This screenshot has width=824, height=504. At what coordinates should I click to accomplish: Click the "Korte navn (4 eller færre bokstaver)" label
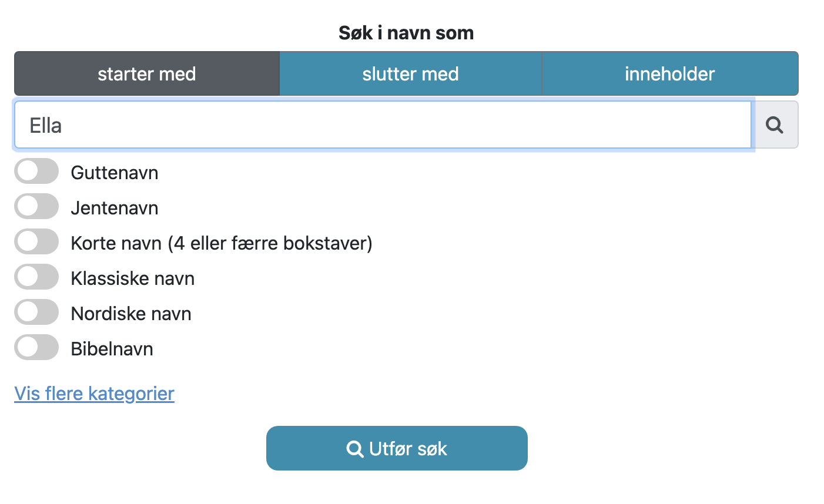click(222, 243)
